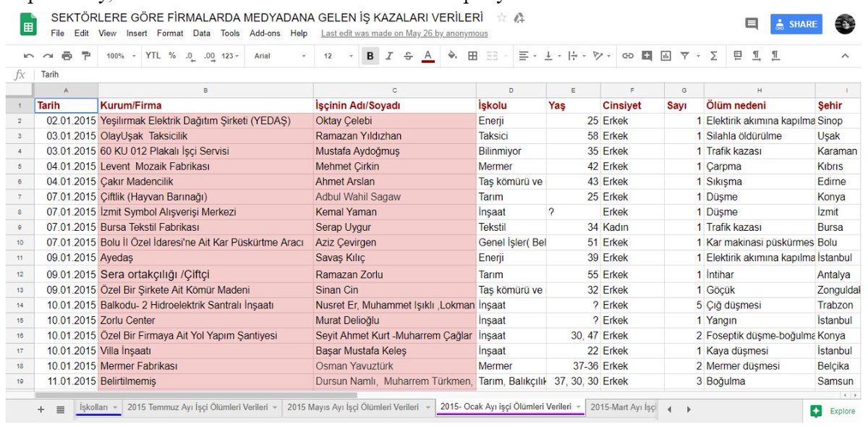The height and width of the screenshot is (427, 868).
Task: Click the move to Drive icon
Action: click(519, 17)
